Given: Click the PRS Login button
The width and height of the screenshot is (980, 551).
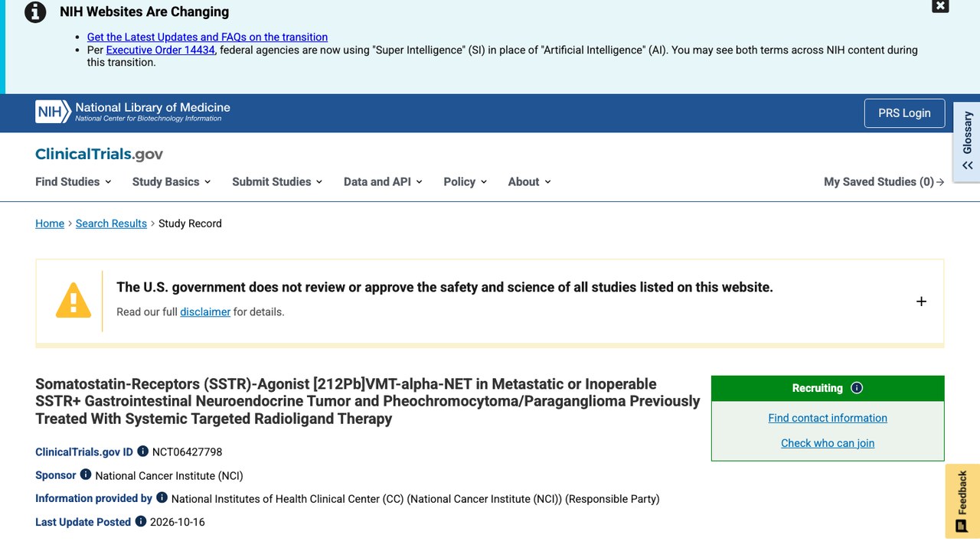Looking at the screenshot, I should [x=904, y=113].
